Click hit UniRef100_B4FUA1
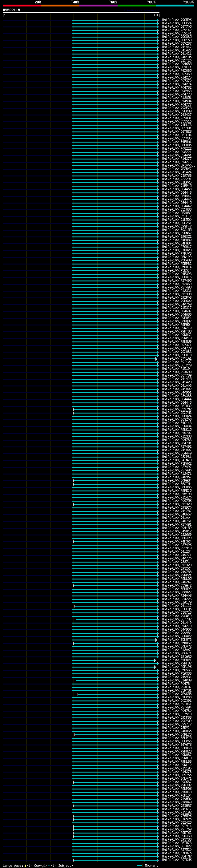 click(176, 142)
